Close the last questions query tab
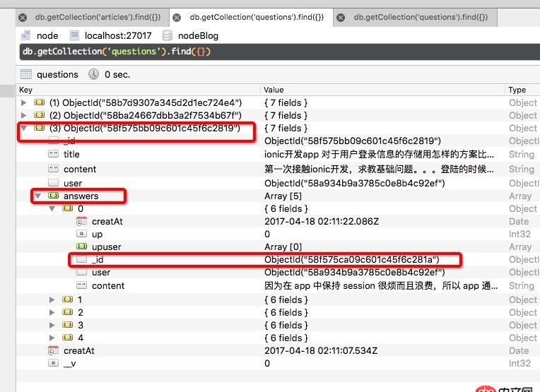This screenshot has height=392, width=540. click(341, 18)
